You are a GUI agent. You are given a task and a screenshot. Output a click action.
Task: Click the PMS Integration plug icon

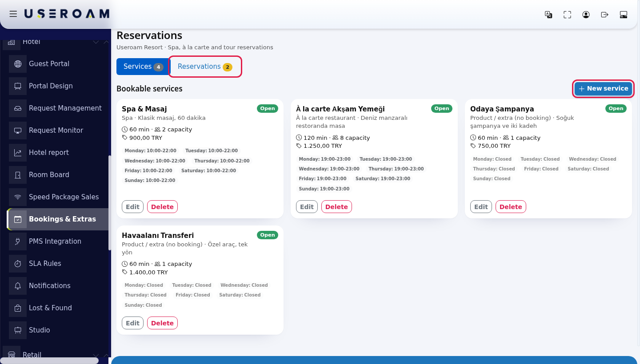18,241
